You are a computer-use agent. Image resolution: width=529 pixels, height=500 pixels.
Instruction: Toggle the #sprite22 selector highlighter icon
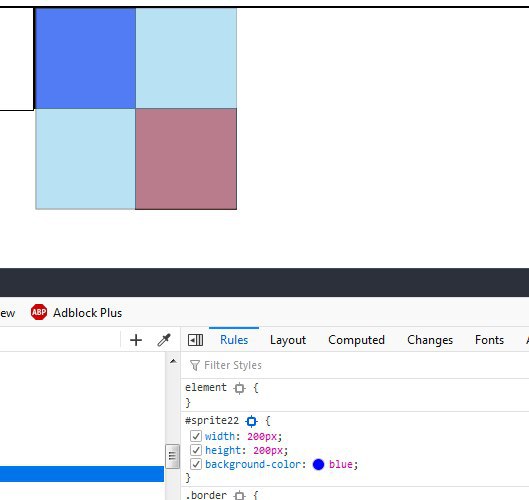tap(251, 421)
